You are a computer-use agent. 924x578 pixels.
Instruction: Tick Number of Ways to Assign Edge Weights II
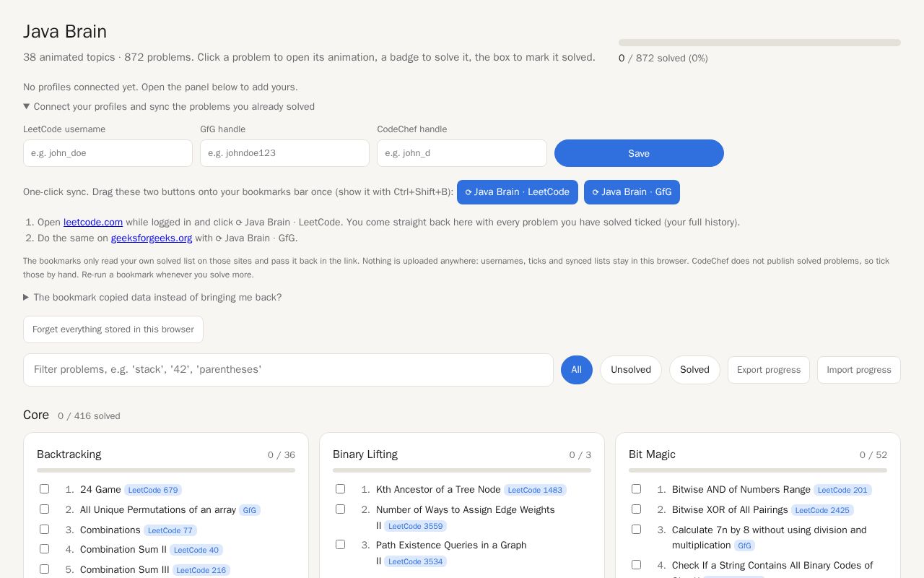pyautogui.click(x=340, y=509)
